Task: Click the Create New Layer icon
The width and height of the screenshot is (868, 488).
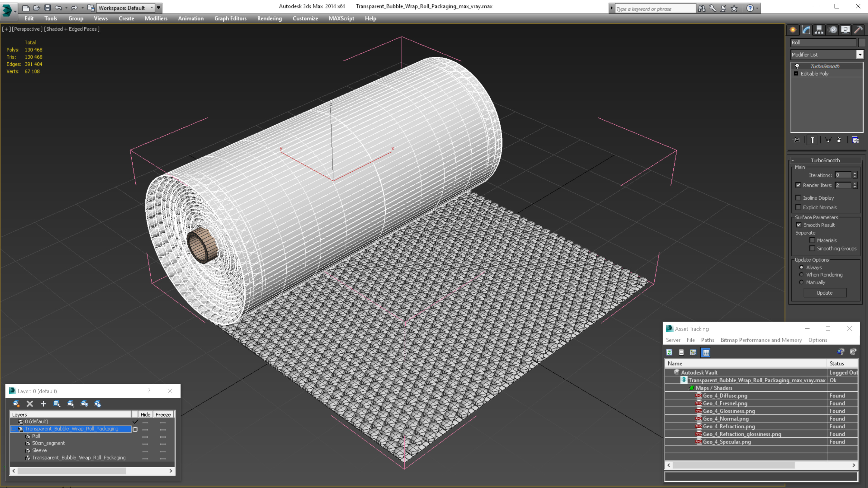Action: point(16,404)
